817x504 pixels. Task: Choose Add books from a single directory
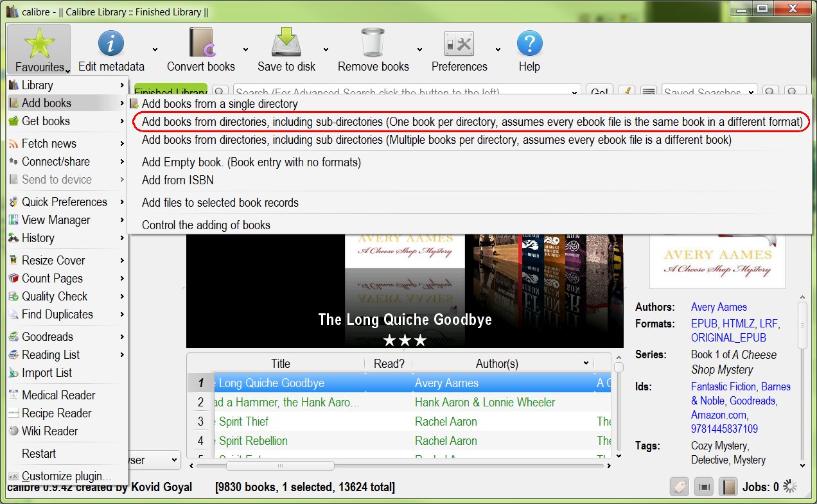(470, 103)
